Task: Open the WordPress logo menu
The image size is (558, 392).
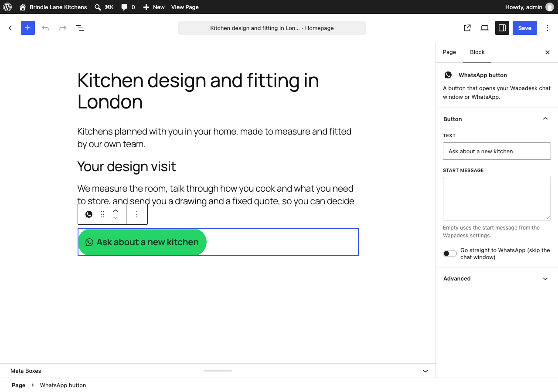Action: 7,7
